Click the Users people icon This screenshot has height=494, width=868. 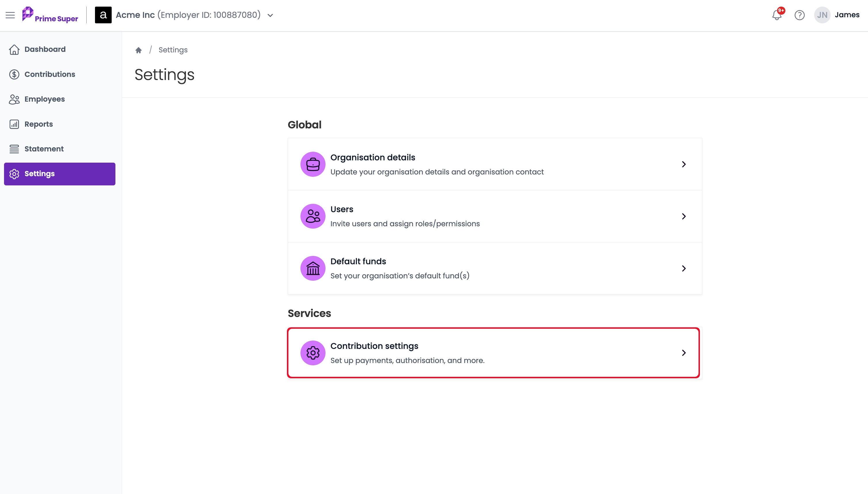pos(313,216)
